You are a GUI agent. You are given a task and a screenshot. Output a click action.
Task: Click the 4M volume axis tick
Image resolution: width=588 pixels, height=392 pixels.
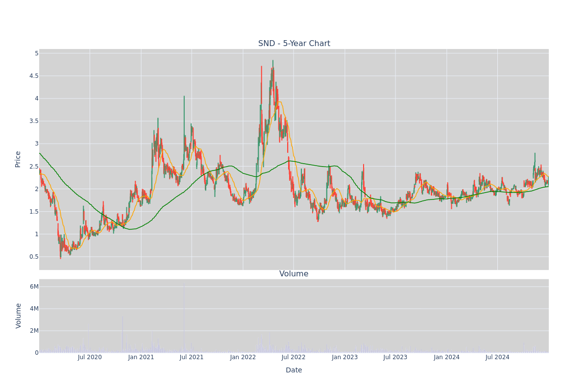[34, 309]
